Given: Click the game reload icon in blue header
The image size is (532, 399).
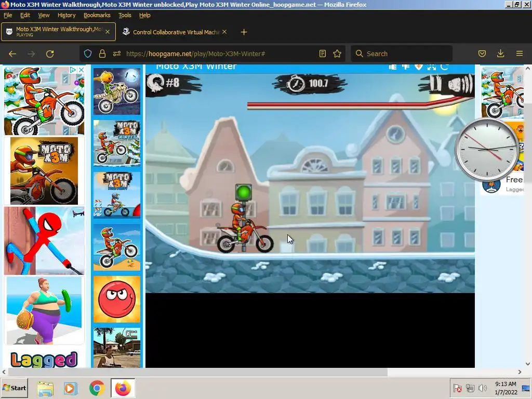Looking at the screenshot, I should (444, 67).
